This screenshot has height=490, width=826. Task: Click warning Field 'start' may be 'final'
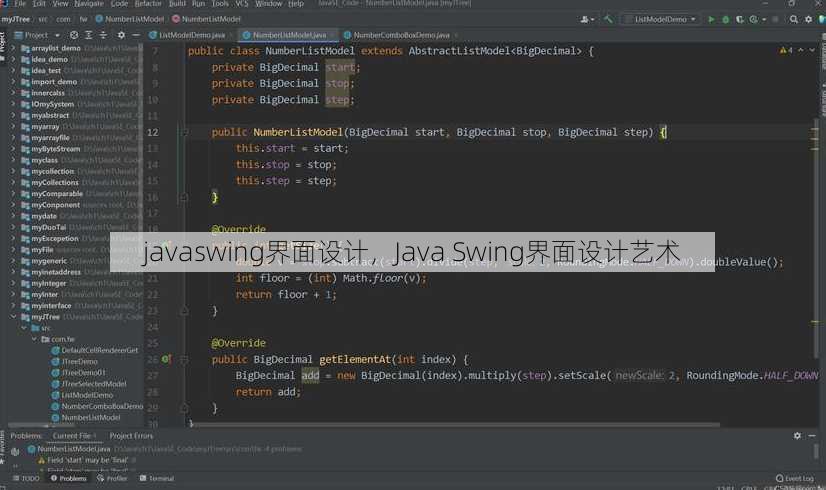[x=87, y=460]
